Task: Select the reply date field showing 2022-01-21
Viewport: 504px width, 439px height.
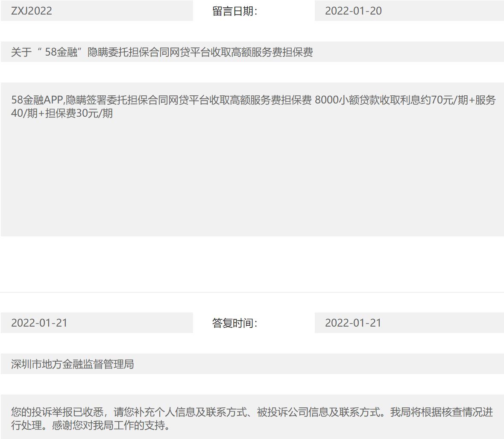Action: pos(39,323)
